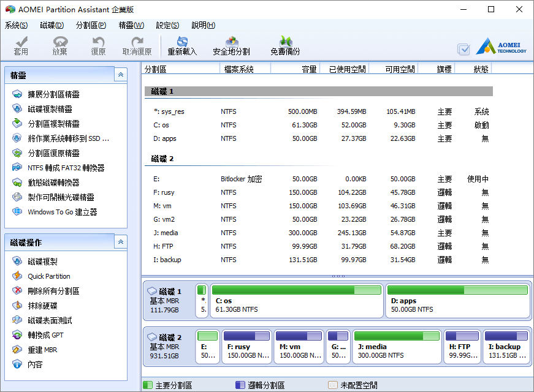
Task: Open the 磁碟(D) menu
Action: [x=51, y=25]
